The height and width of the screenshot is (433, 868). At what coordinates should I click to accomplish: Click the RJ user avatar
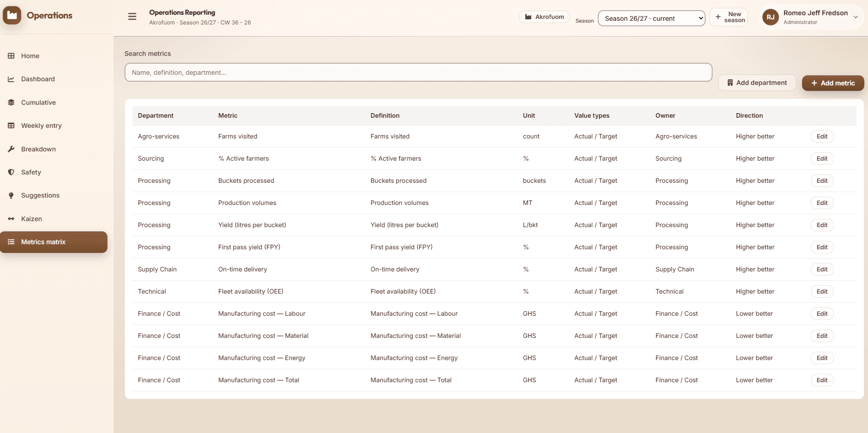pos(771,17)
